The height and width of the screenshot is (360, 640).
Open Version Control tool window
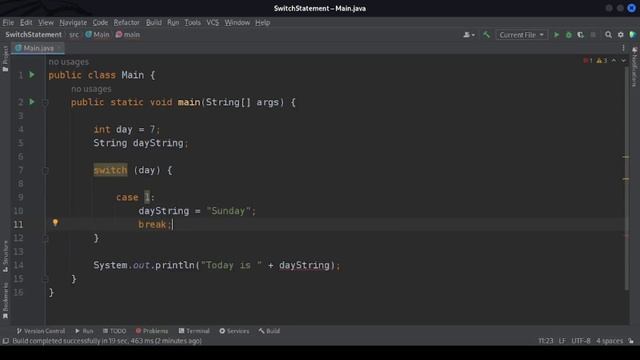pyautogui.click(x=40, y=331)
